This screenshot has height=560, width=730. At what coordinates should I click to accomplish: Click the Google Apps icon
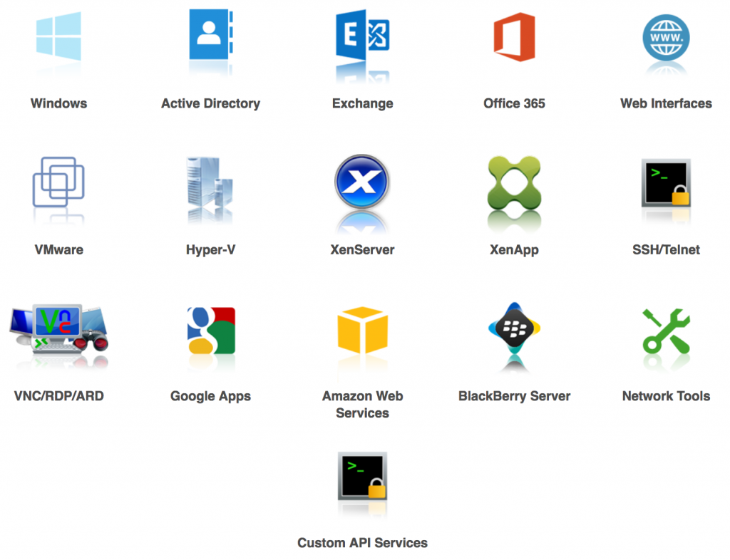pyautogui.click(x=211, y=331)
